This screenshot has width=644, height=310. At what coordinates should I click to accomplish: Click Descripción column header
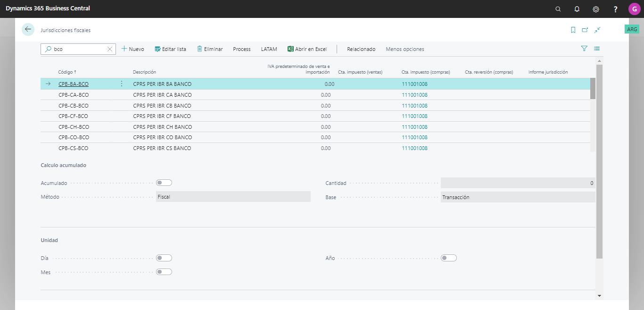coord(144,72)
